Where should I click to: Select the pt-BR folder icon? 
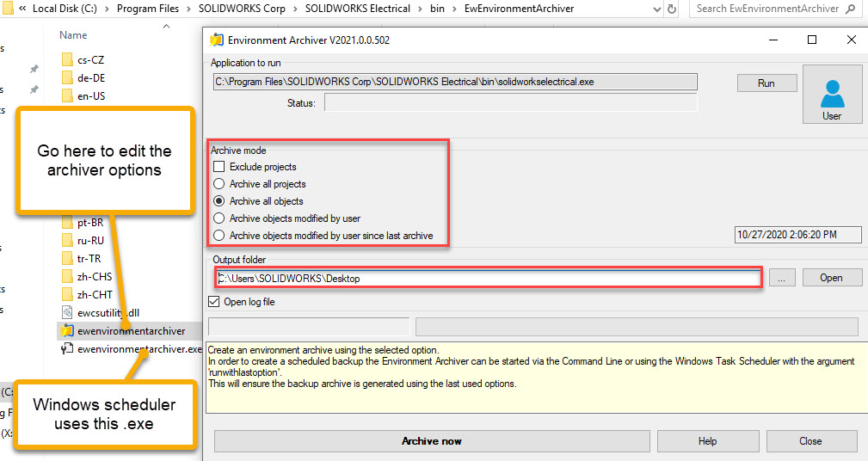tap(68, 223)
